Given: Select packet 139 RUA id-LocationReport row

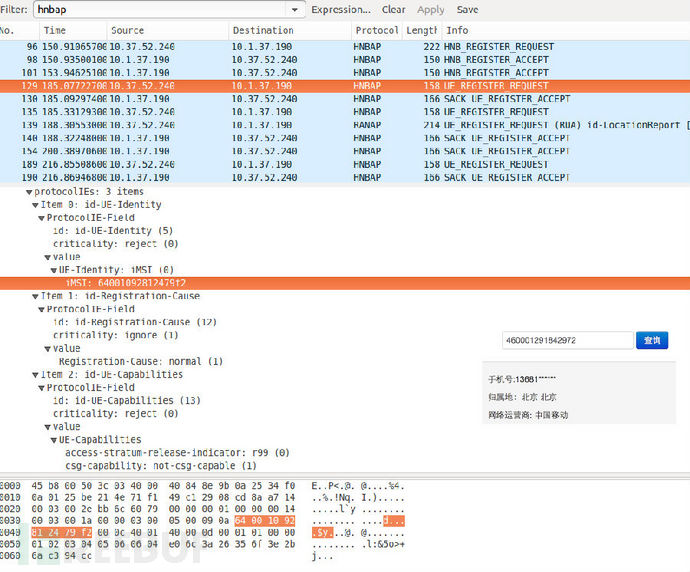Looking at the screenshot, I should pos(300,125).
